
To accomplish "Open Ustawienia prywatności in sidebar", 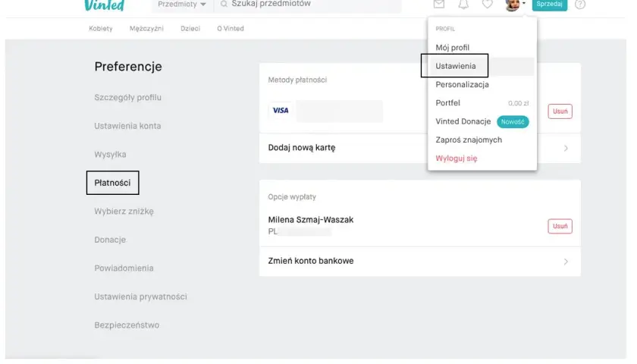I will [140, 297].
